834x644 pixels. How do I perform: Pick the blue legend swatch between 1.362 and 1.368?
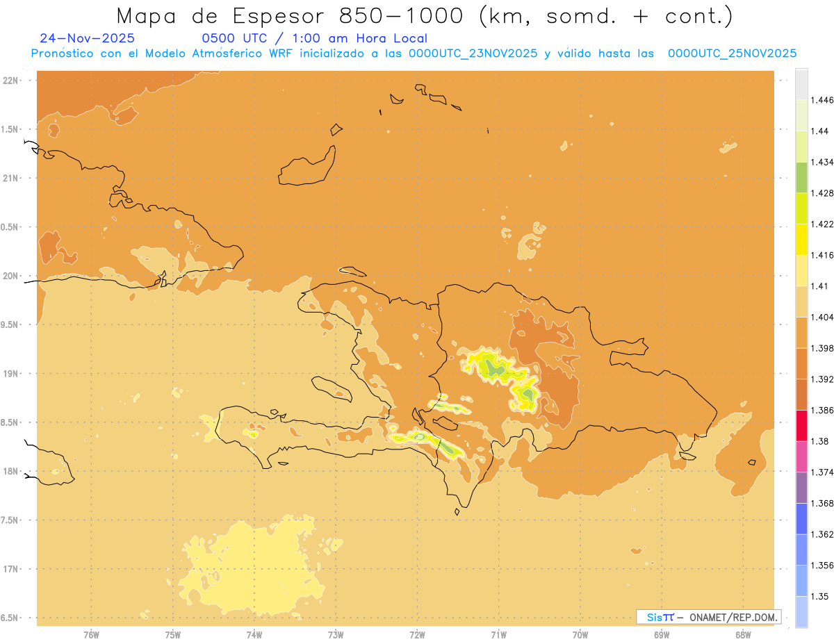[x=801, y=519]
